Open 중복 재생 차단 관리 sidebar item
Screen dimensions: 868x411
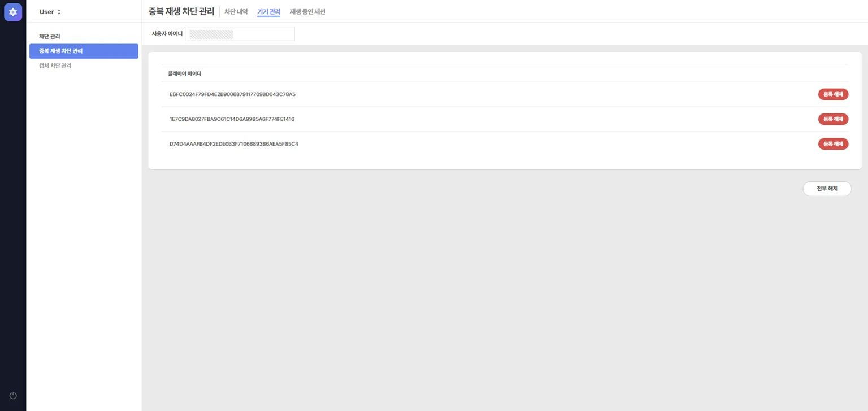point(84,51)
